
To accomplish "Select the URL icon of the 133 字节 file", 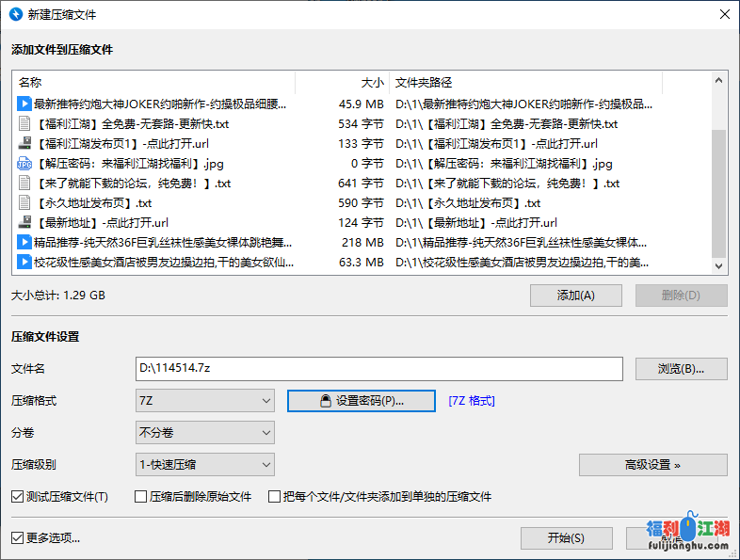I will [x=24, y=144].
